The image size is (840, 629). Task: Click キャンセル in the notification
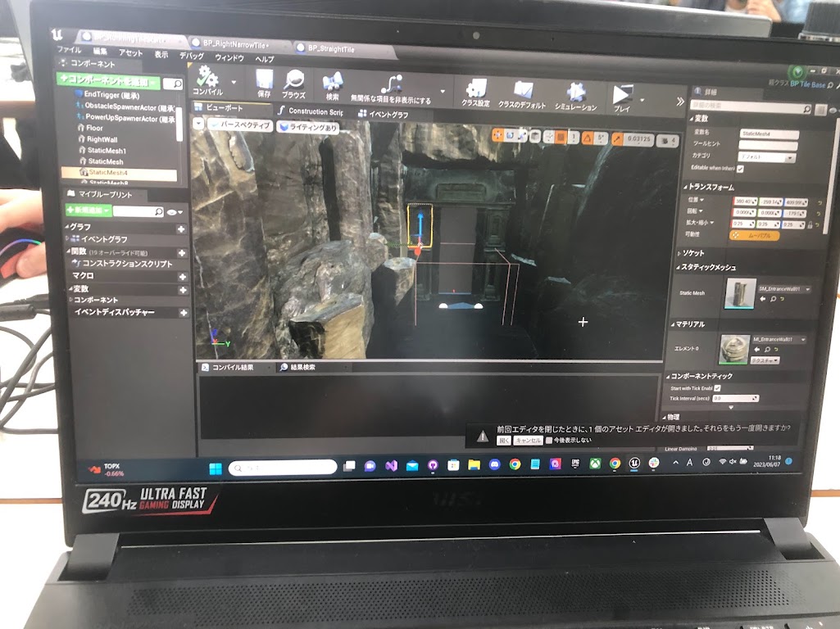pyautogui.click(x=529, y=440)
